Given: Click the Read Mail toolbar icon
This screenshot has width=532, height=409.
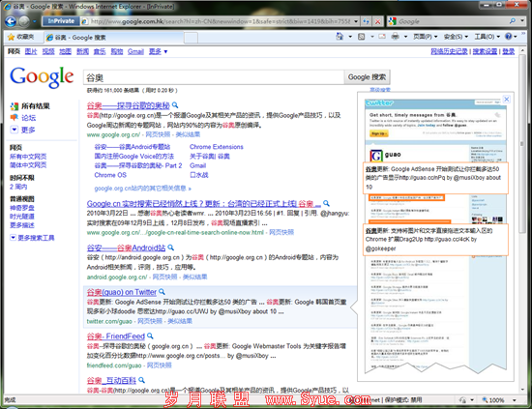Looking at the screenshot, I should click(382, 37).
